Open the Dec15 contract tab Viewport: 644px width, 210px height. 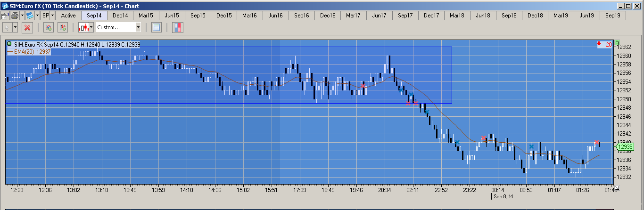point(224,16)
